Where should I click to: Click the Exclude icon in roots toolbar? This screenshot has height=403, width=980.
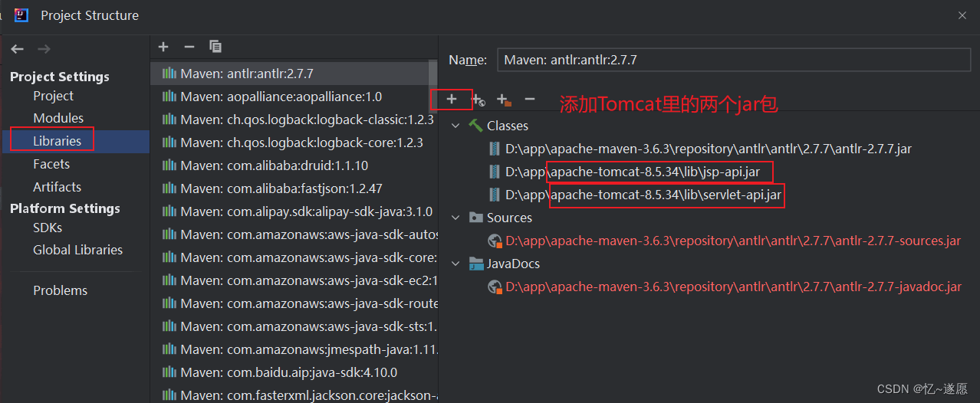tap(504, 100)
